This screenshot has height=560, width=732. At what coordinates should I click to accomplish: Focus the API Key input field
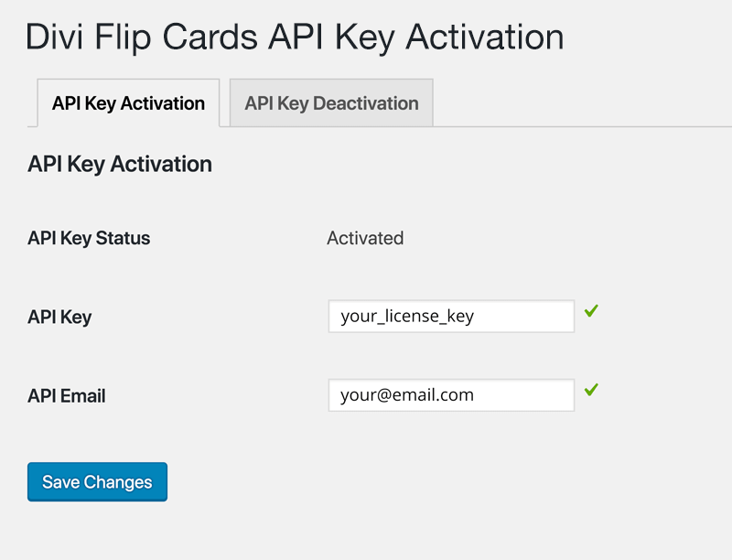tap(451, 317)
